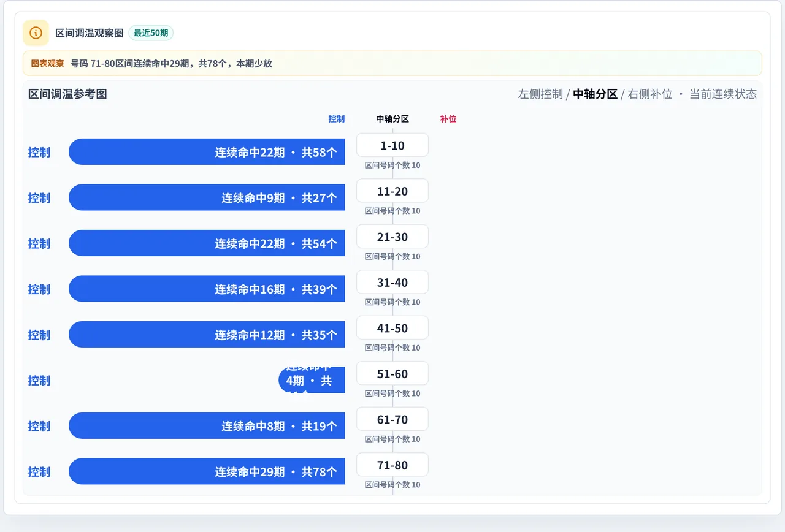Image resolution: width=785 pixels, height=532 pixels.
Task: Click the 控制 label in the 41-50 row
Action: pos(39,335)
